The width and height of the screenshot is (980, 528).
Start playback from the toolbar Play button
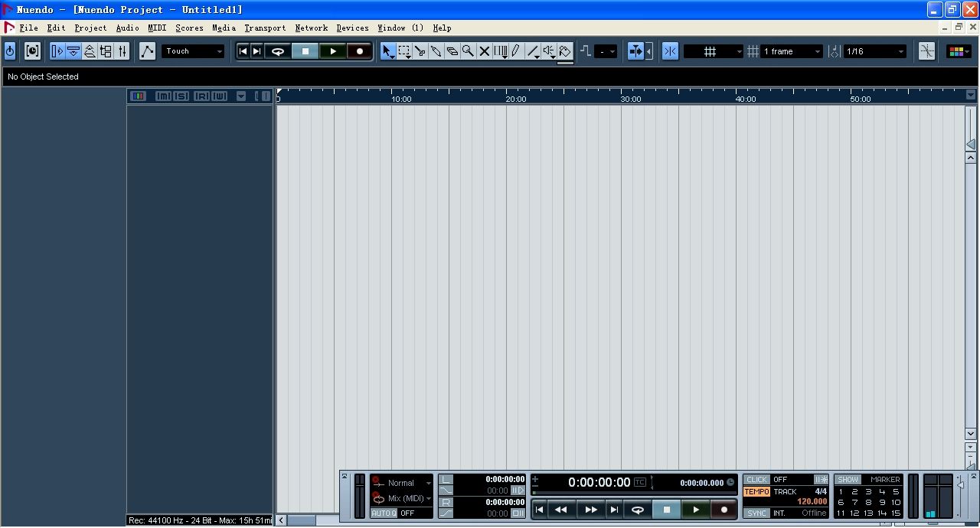point(332,51)
